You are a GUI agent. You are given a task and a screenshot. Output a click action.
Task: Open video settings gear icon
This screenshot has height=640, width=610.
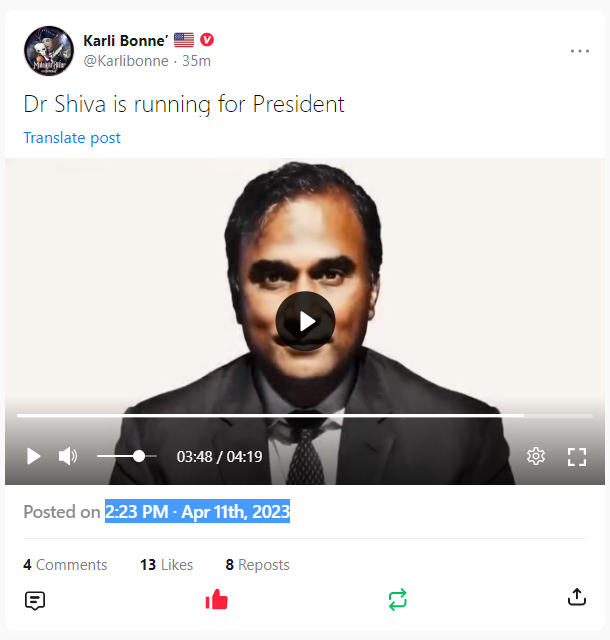coord(536,456)
